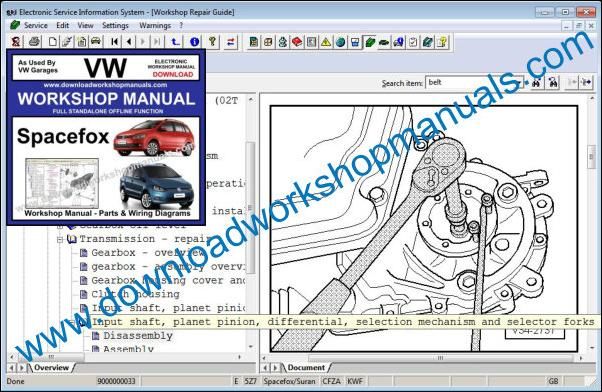Click the CFZA engine code in status bar

click(x=331, y=381)
